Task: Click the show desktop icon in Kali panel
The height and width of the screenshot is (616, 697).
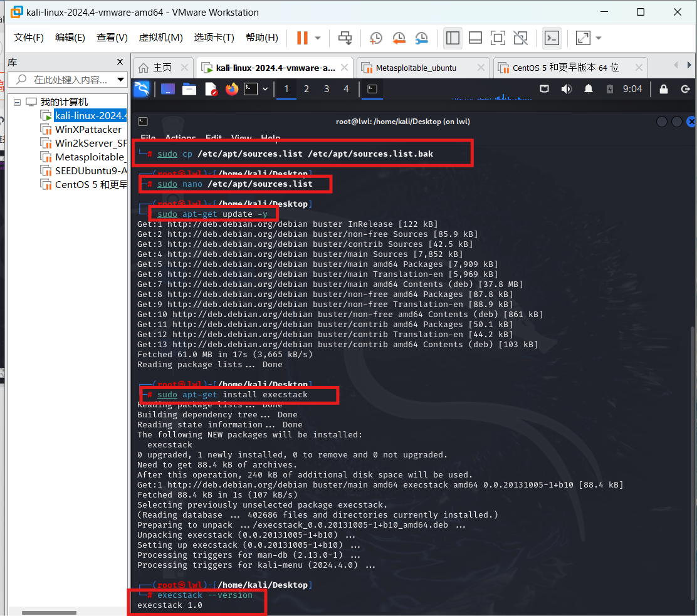Action: (168, 90)
